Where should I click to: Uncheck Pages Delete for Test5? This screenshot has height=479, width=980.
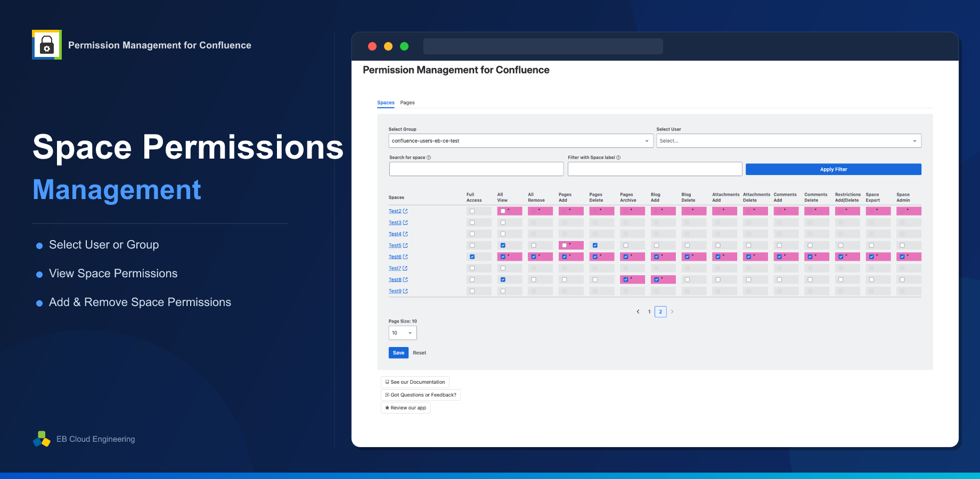pos(595,245)
